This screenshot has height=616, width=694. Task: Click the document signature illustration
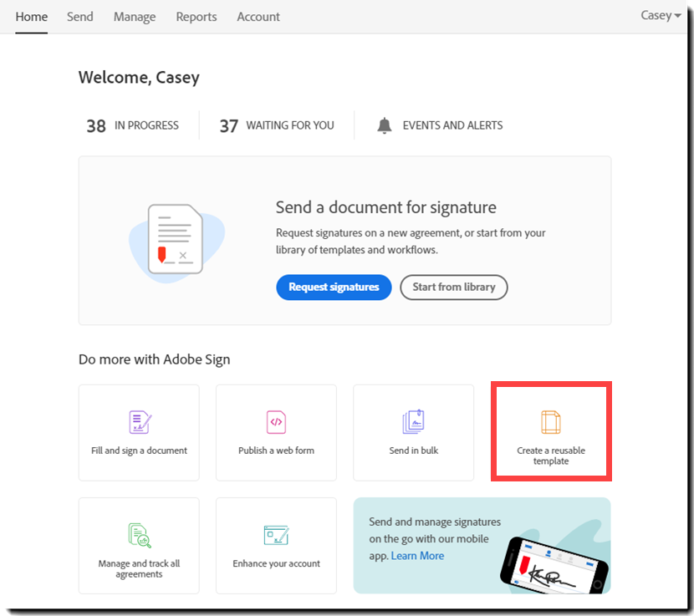pyautogui.click(x=176, y=240)
